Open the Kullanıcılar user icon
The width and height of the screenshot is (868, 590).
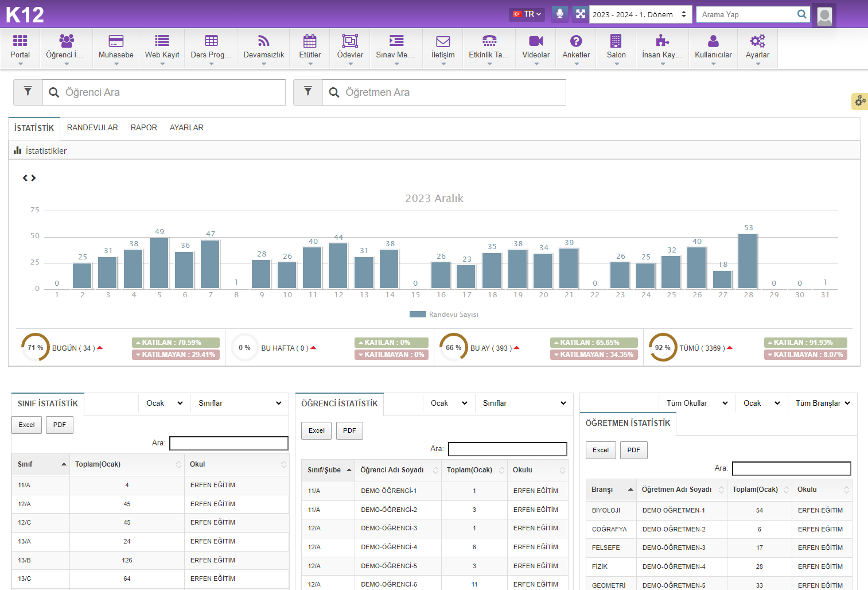pos(713,41)
